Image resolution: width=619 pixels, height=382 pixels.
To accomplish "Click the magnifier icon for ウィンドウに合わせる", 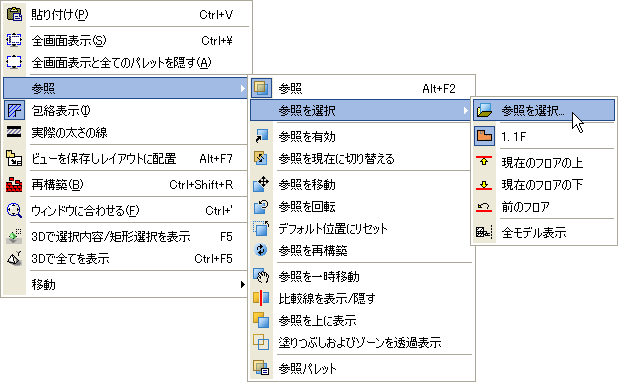I will 14,210.
